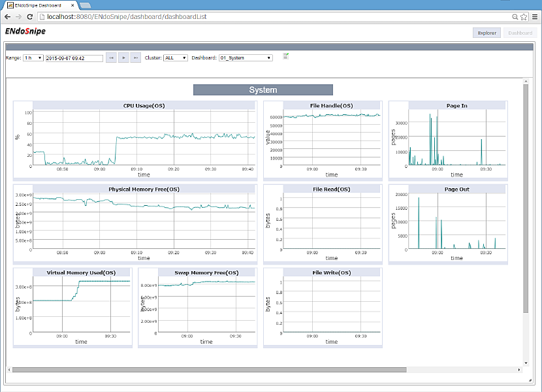Click the System heading banner
542x392 pixels.
point(263,90)
